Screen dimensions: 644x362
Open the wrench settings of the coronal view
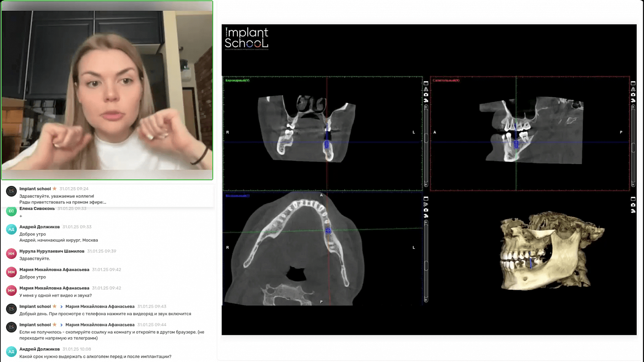click(x=426, y=100)
